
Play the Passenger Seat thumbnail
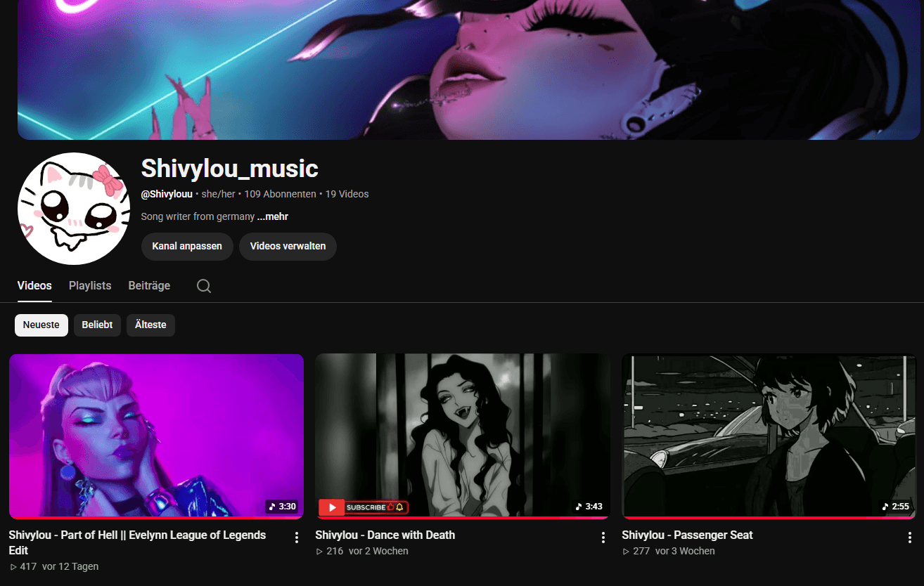[x=769, y=436]
